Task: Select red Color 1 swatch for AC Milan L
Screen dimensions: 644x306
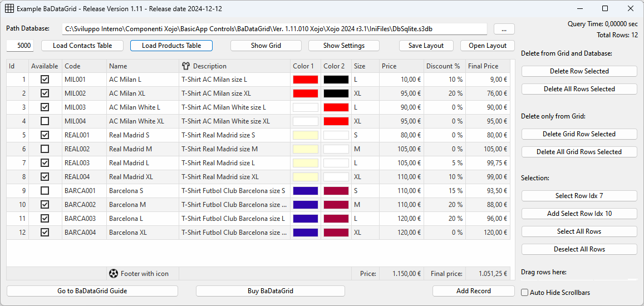Action: (x=305, y=80)
